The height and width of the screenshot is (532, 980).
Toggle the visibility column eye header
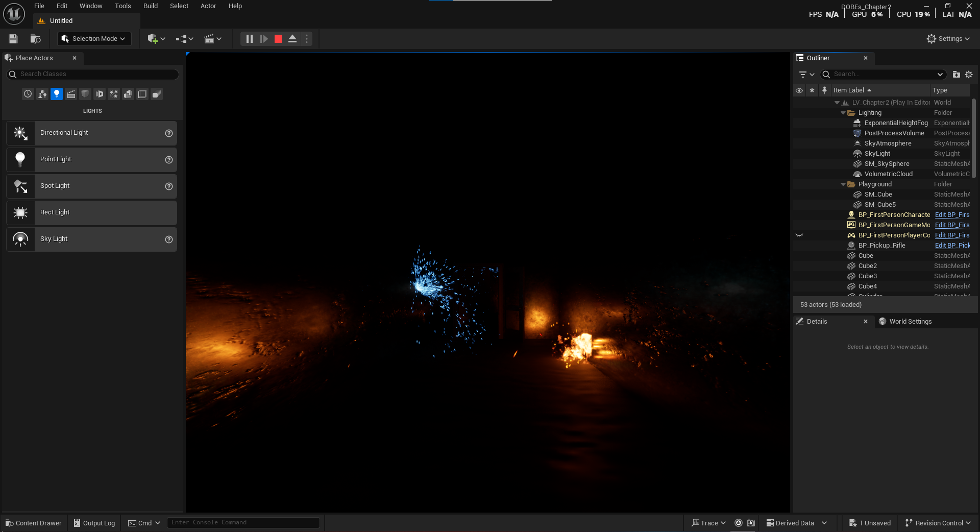tap(799, 90)
